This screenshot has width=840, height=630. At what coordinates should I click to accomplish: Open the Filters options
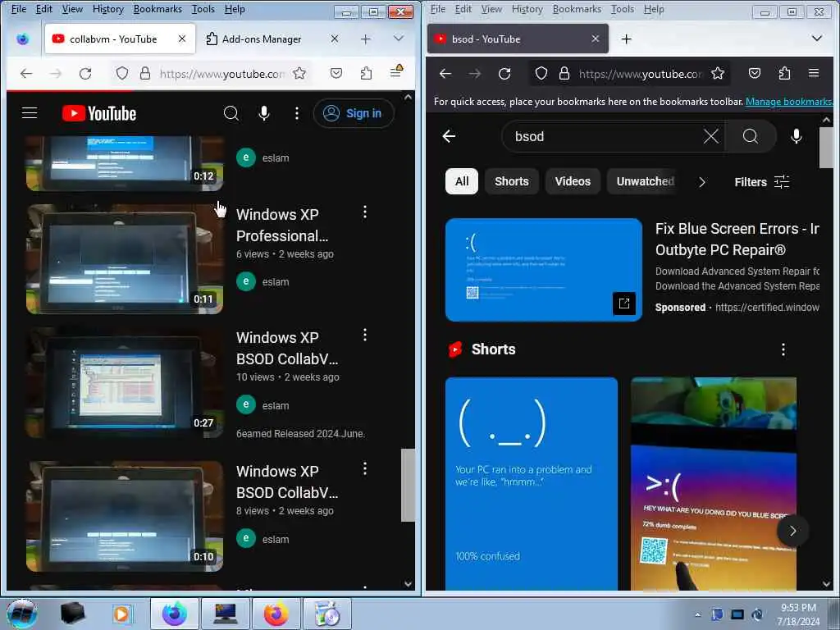[x=762, y=181]
